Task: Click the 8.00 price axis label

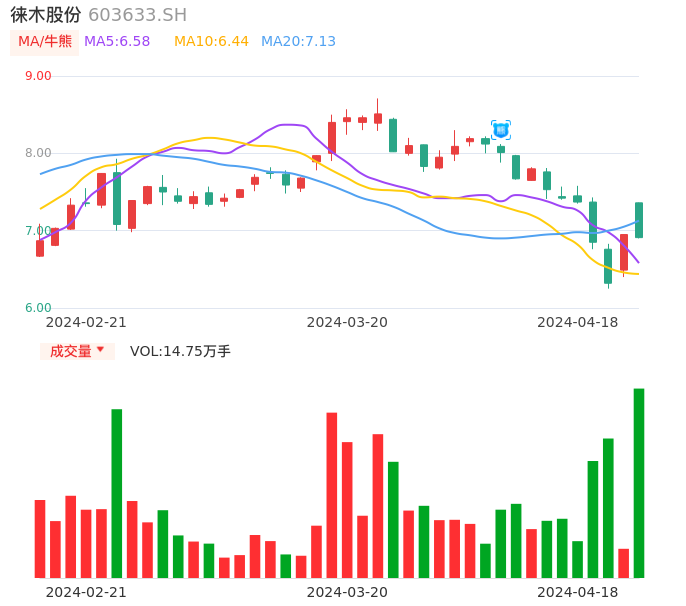Action: click(x=38, y=153)
